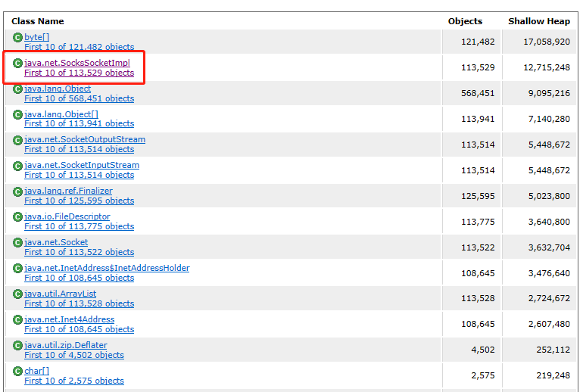The image size is (583, 392).
Task: Click the Class Name column header
Action: (38, 21)
